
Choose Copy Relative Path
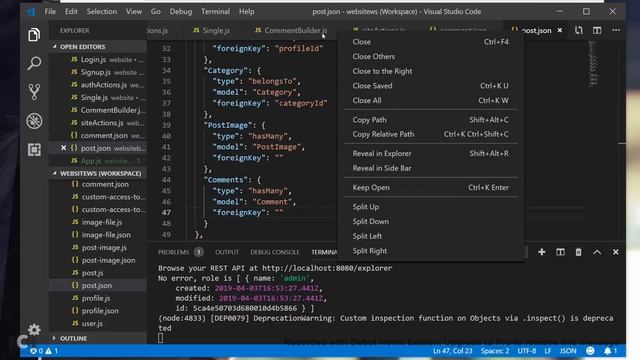coord(431,134)
